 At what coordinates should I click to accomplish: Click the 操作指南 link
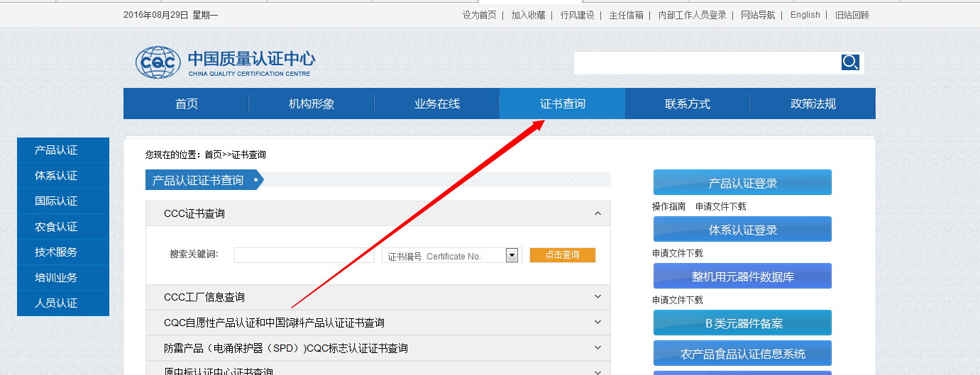tap(668, 207)
